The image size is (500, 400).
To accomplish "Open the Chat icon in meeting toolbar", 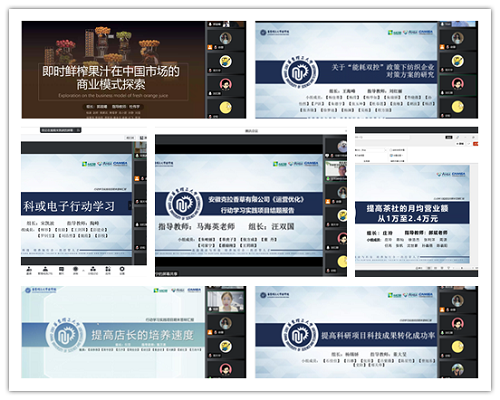I will tap(61, 270).
